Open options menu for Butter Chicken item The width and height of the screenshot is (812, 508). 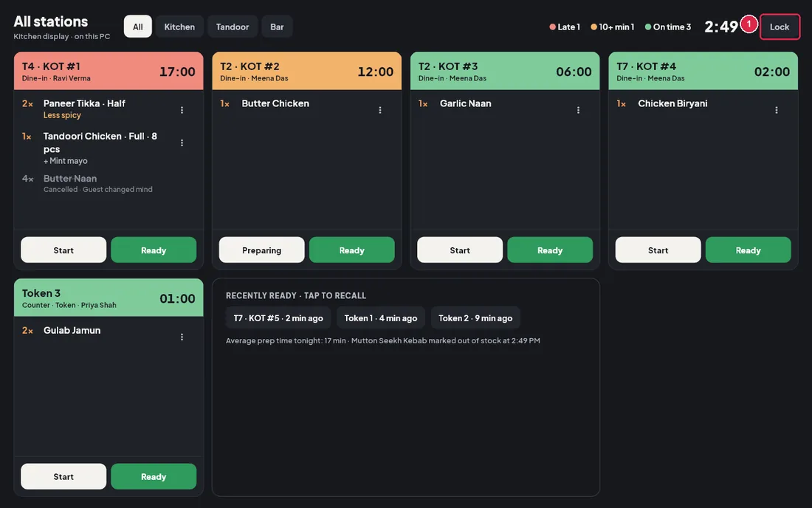tap(380, 110)
